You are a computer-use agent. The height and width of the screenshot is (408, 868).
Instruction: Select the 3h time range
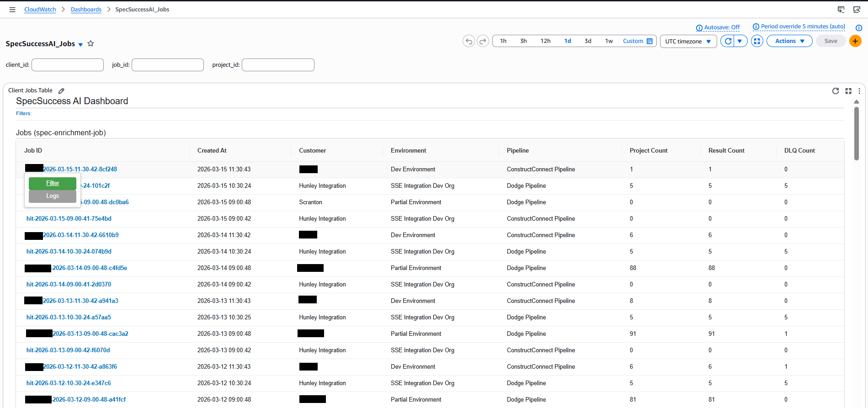pyautogui.click(x=523, y=41)
